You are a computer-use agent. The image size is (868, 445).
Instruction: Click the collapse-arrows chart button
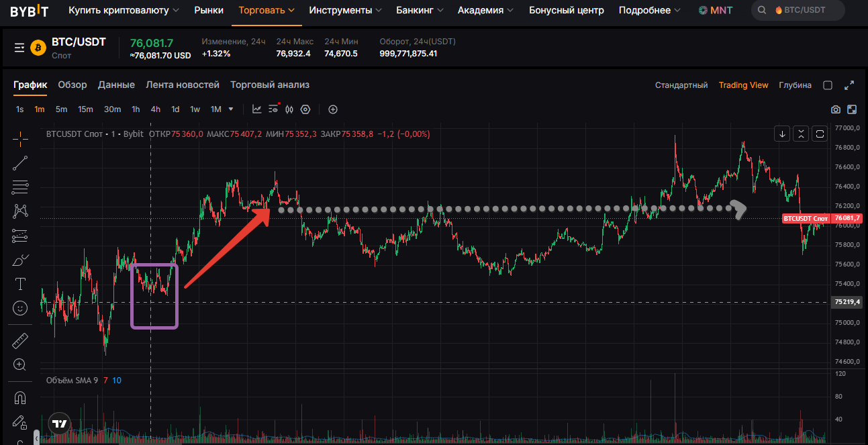coord(801,134)
